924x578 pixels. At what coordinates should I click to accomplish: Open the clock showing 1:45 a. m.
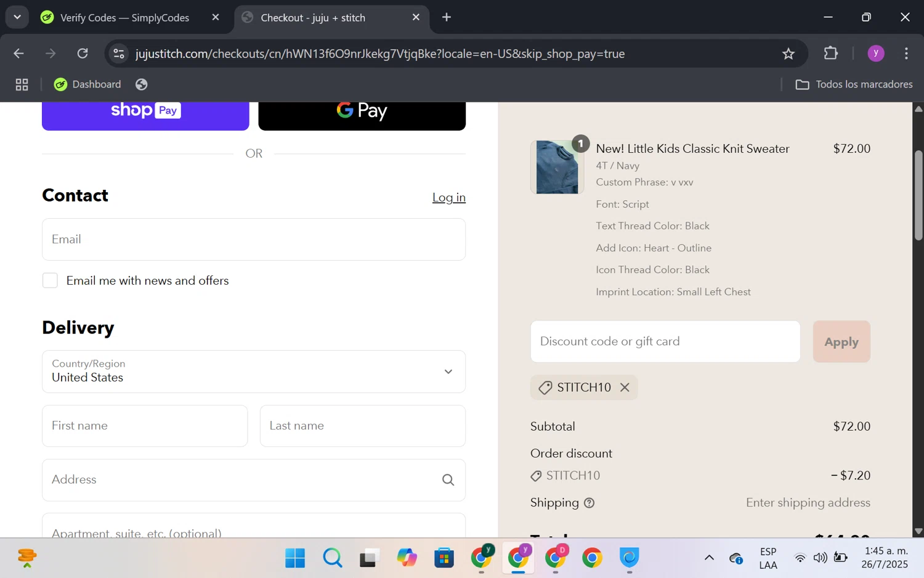point(885,558)
